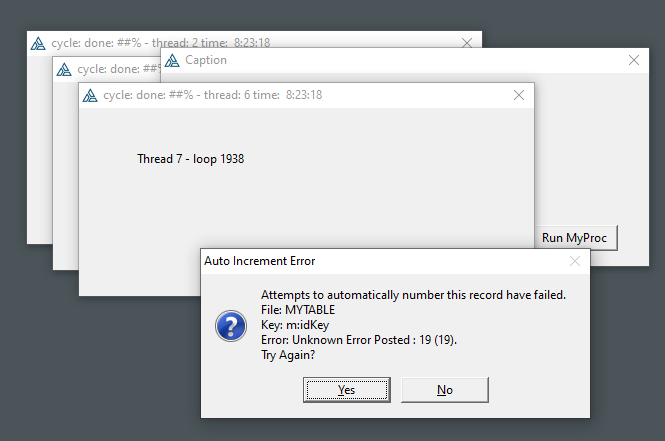This screenshot has height=441, width=665.
Task: Click app icon in Caption window title
Action: 172,61
